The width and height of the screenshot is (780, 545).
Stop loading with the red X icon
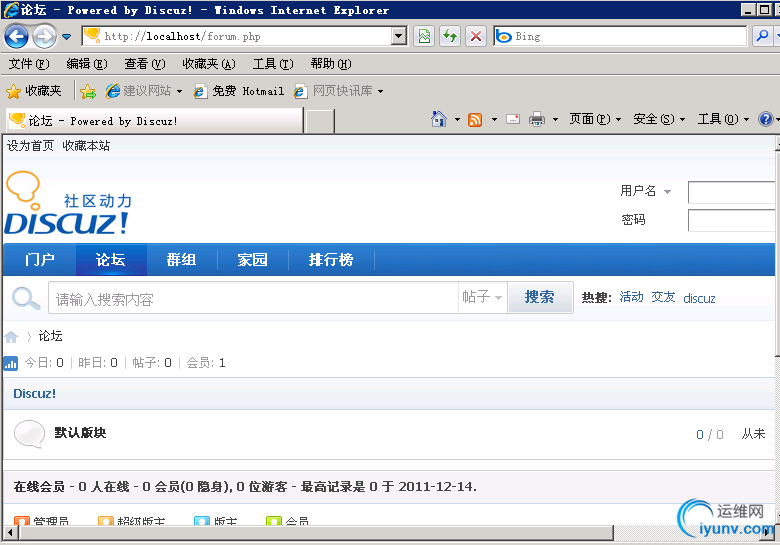click(x=476, y=36)
